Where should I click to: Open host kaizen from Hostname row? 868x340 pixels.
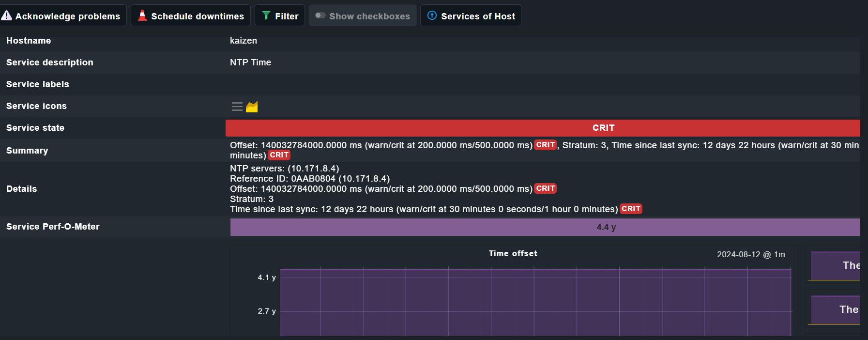(x=243, y=41)
